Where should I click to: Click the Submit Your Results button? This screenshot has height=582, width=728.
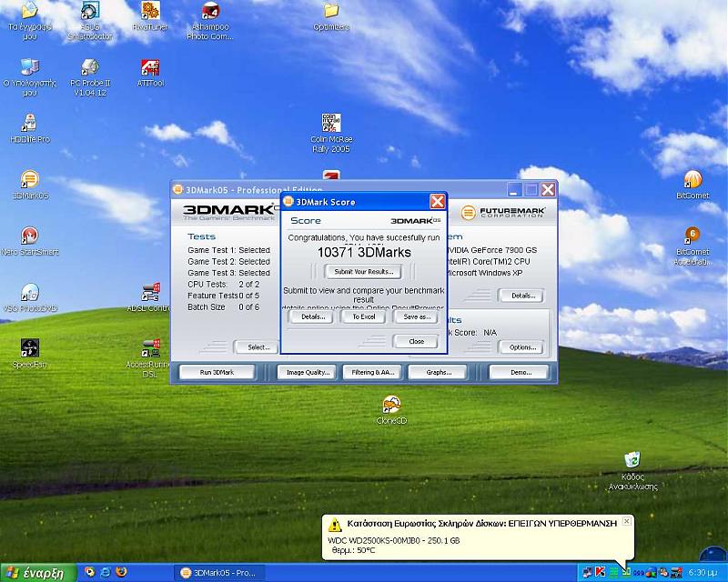[363, 272]
